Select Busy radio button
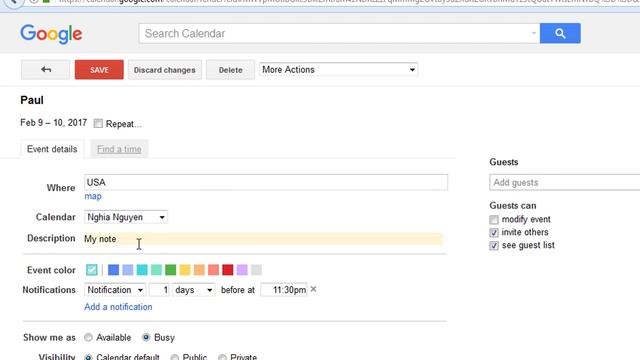Image resolution: width=640 pixels, height=360 pixels. [146, 338]
